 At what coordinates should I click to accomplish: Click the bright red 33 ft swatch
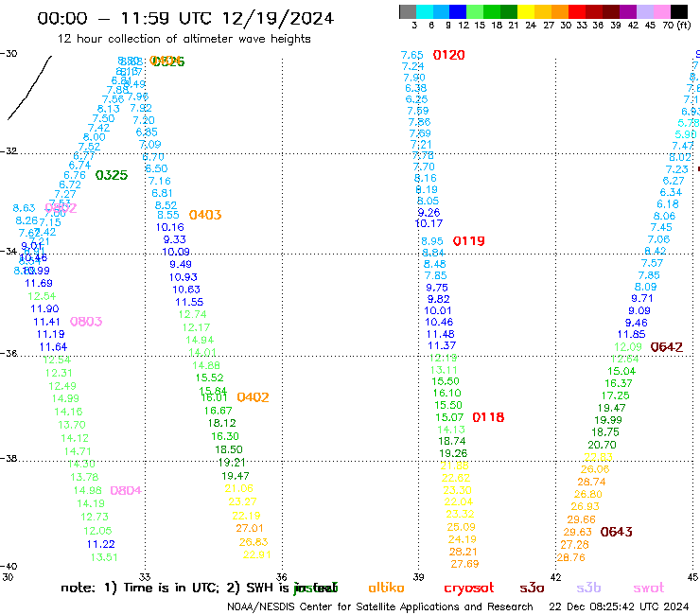click(x=576, y=11)
